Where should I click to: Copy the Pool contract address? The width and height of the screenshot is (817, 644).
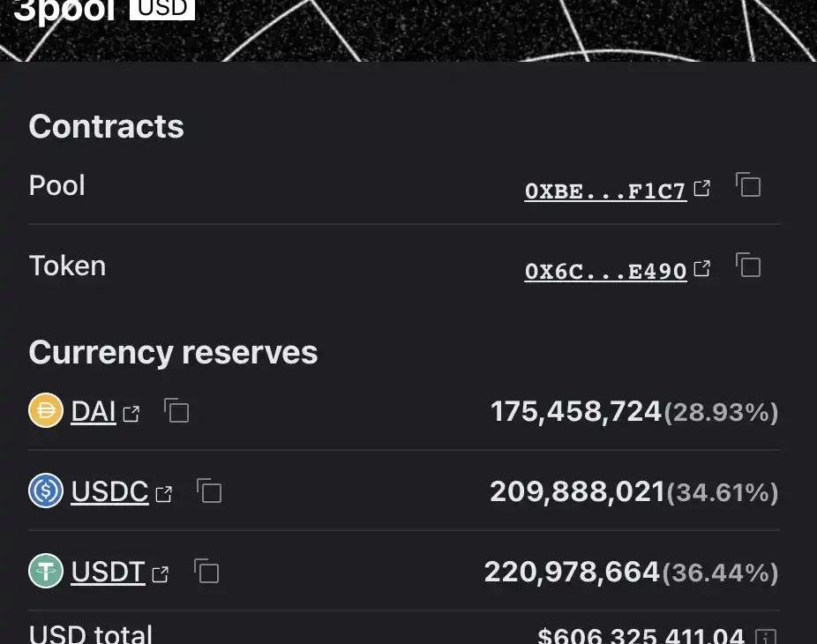(748, 185)
